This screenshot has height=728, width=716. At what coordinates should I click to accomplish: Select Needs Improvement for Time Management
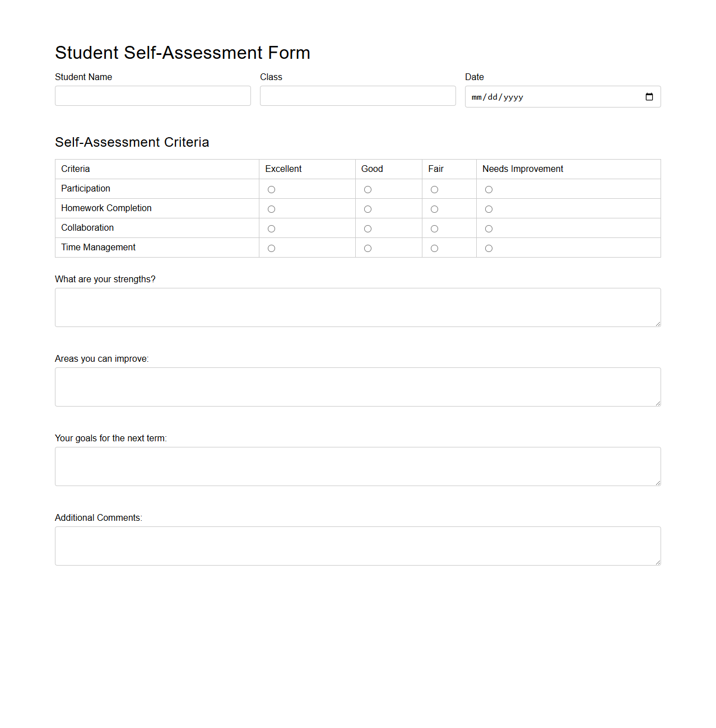[488, 248]
